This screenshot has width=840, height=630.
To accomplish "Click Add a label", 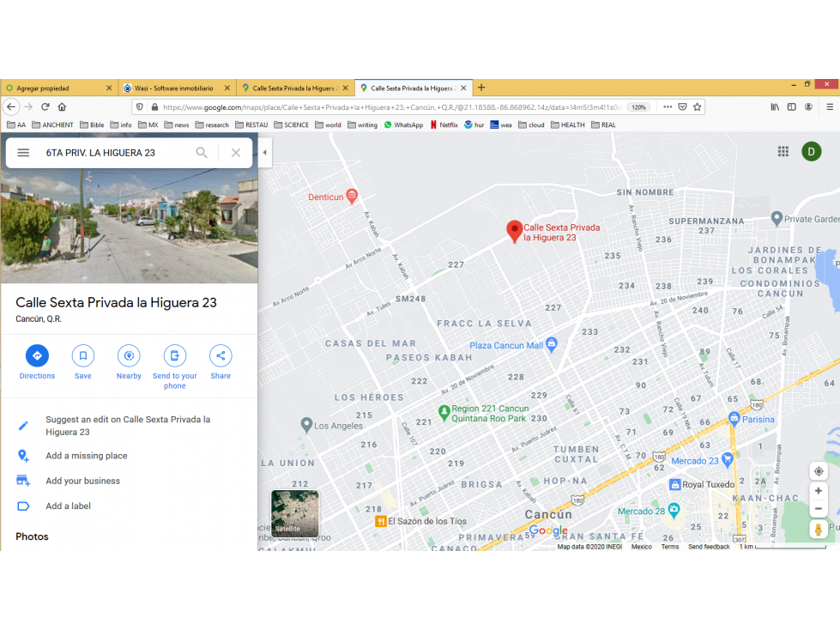I will pos(68,506).
